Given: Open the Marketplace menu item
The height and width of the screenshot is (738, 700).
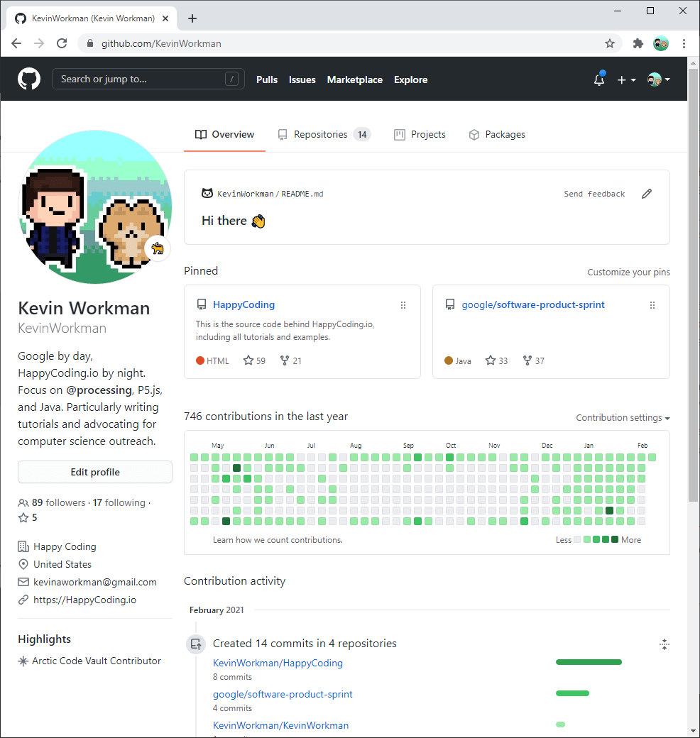Looking at the screenshot, I should (x=354, y=79).
